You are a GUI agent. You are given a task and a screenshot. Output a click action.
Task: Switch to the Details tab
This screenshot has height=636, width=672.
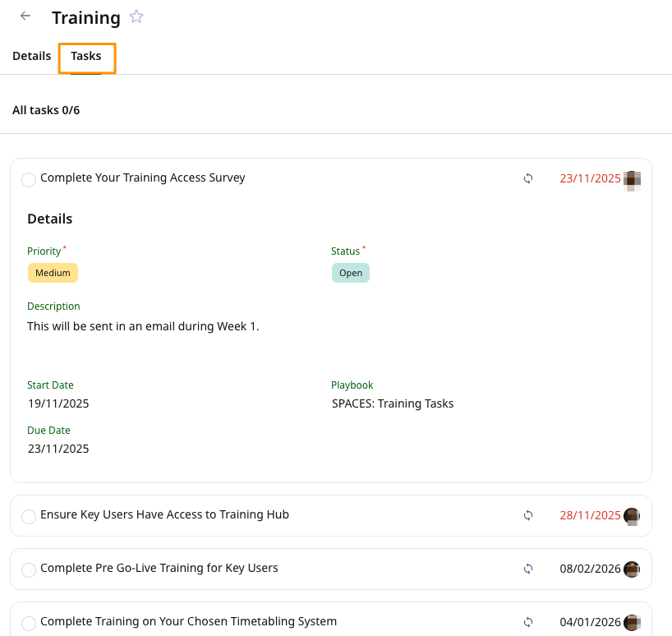coord(32,56)
